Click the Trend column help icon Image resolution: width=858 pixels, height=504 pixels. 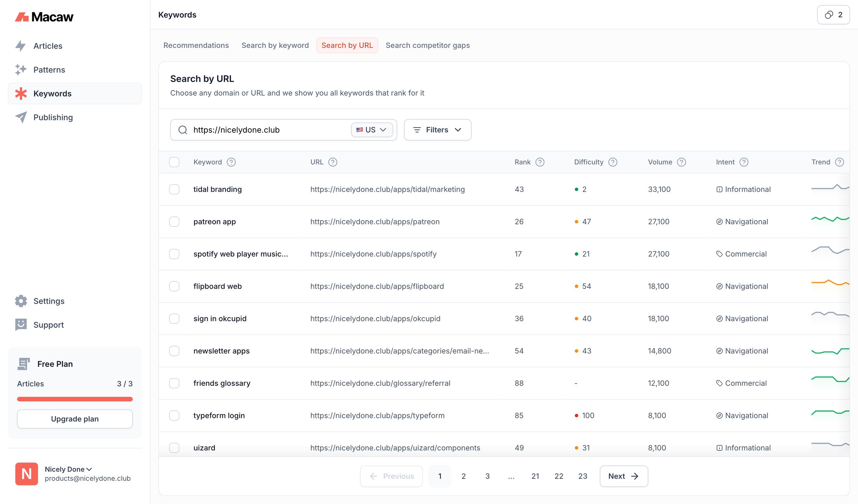[x=839, y=162]
